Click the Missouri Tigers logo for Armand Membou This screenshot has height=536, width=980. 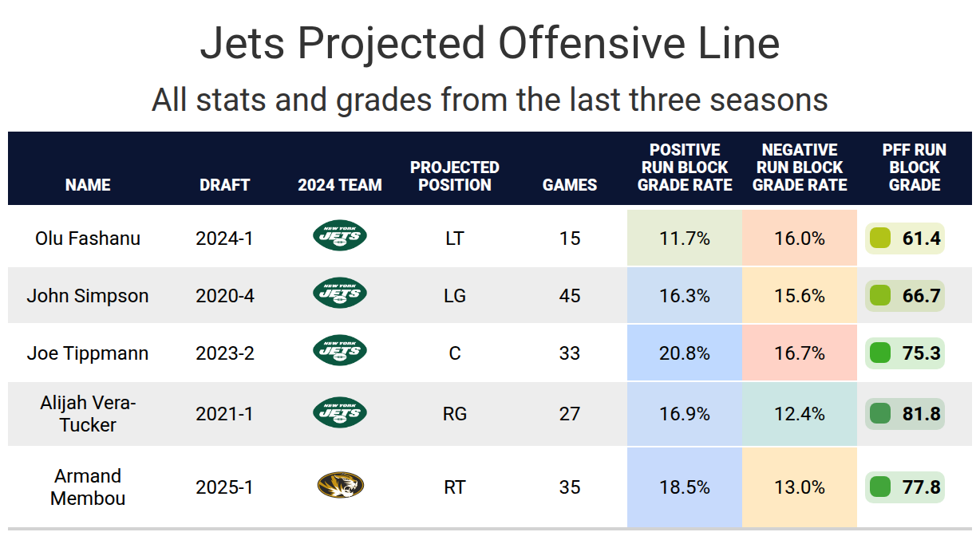[x=340, y=485]
